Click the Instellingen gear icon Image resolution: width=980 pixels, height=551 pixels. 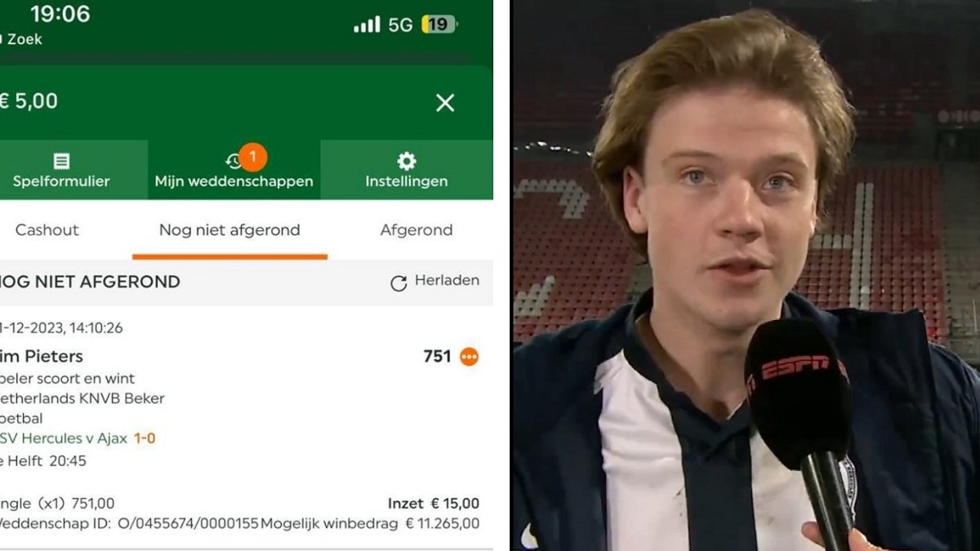click(406, 161)
